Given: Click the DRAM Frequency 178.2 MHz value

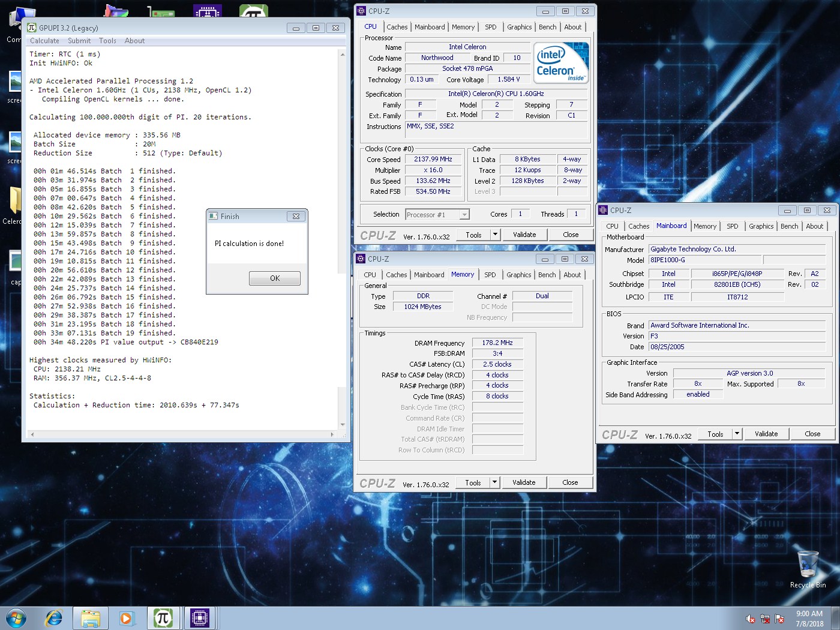Looking at the screenshot, I should click(x=497, y=343).
